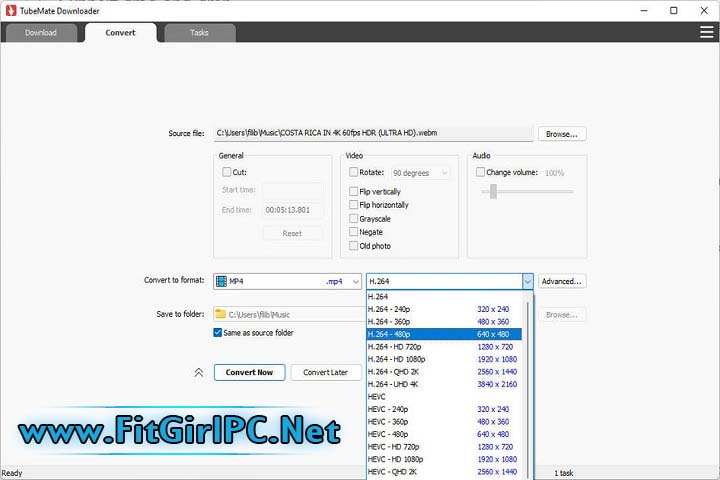Click the Convert Now button
This screenshot has height=480, width=720.
point(249,372)
